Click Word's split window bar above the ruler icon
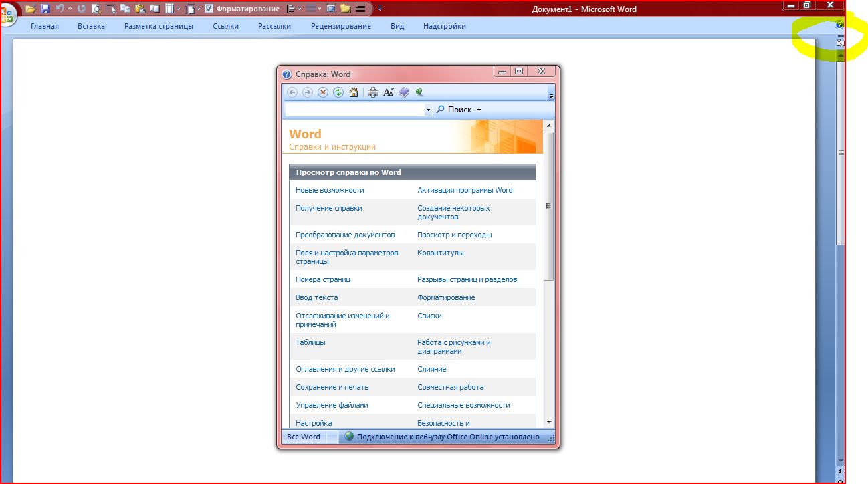Image resolution: width=868 pixels, height=484 pixels. pos(841,35)
